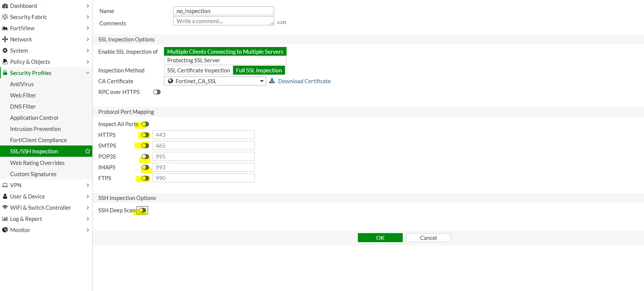Screen dimensions: 644x291
Task: Expand the VPN menu chevron
Action: coord(88,185)
